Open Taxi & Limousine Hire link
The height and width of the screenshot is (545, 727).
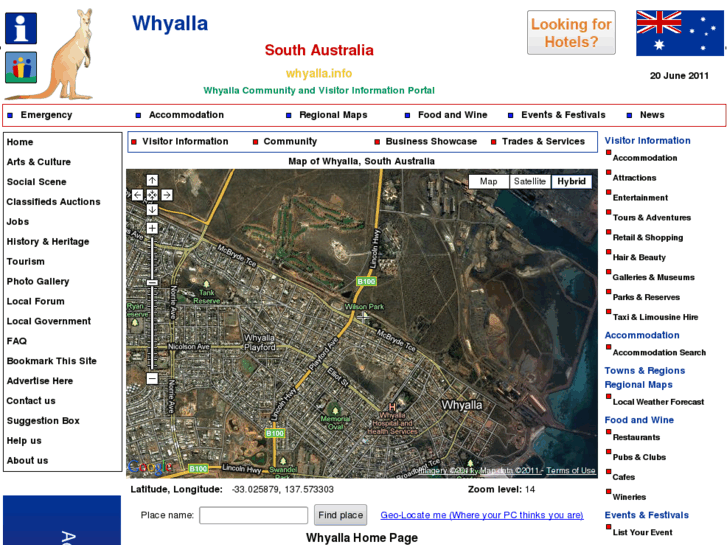click(656, 317)
